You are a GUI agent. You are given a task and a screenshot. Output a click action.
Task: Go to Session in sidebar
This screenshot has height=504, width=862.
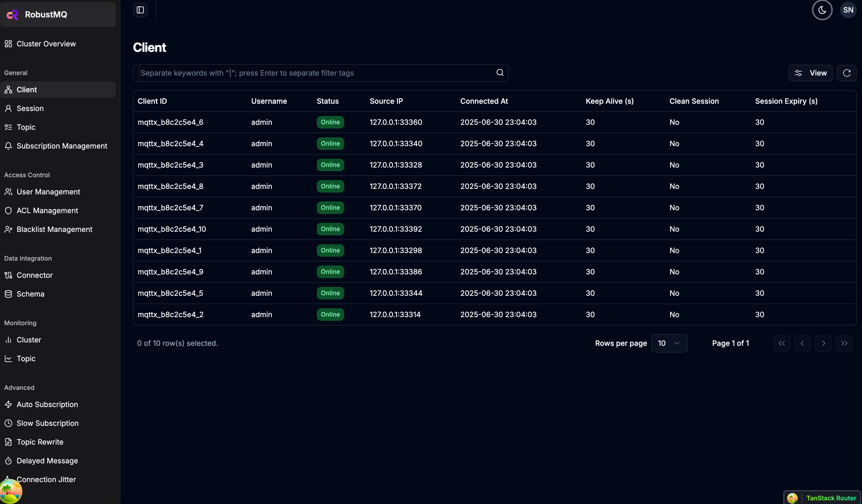[30, 108]
